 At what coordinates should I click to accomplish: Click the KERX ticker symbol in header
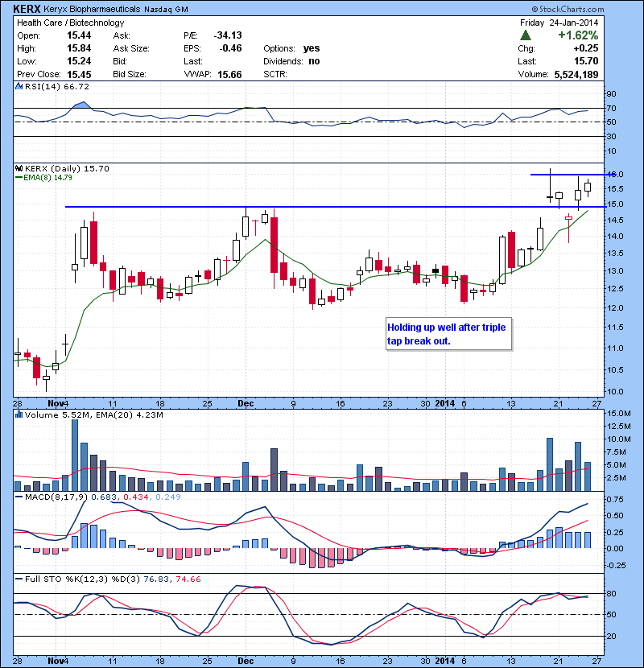click(x=27, y=9)
